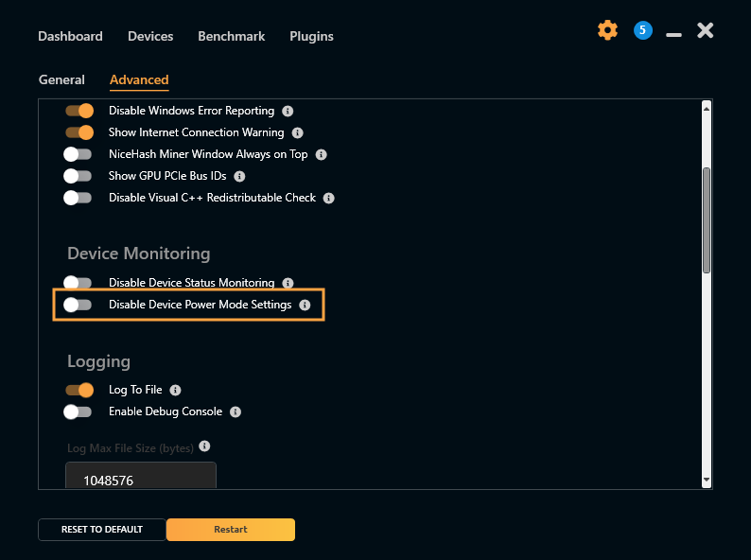Enable NiceHash Miner Window Always on Top
Image resolution: width=751 pixels, height=560 pixels.
click(79, 154)
